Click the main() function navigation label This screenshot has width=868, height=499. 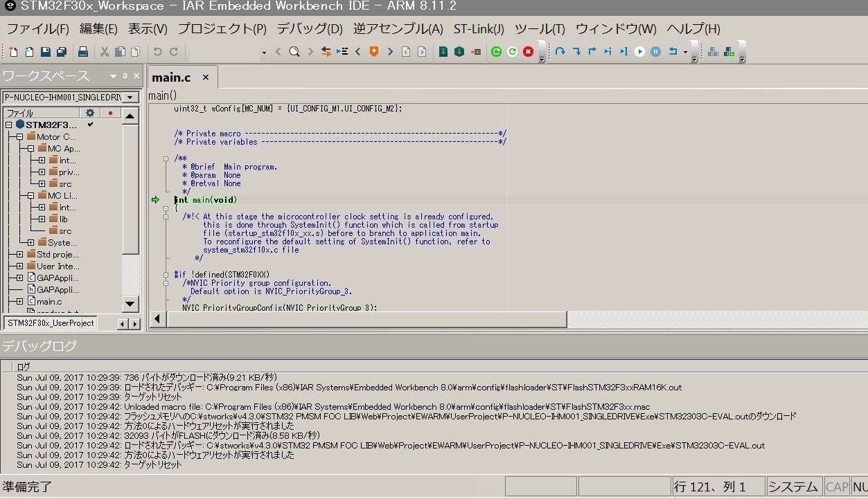163,96
